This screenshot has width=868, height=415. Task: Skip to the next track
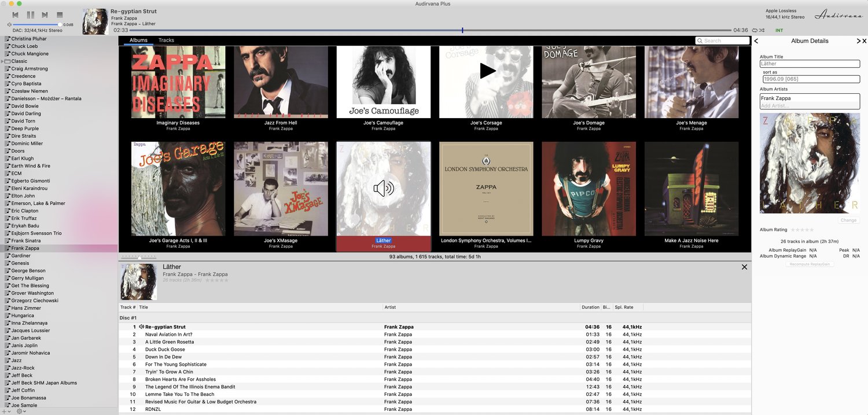[x=45, y=14]
